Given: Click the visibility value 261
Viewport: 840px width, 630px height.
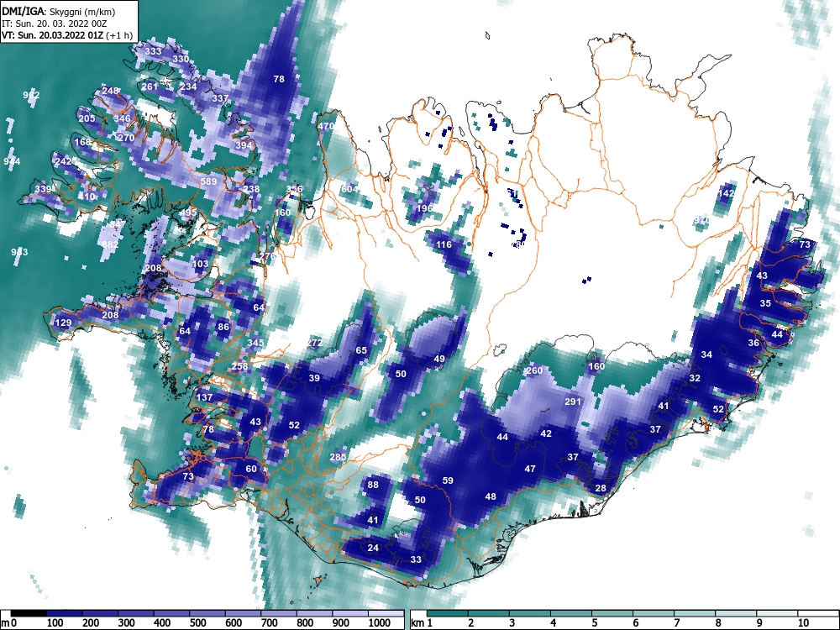Looking at the screenshot, I should click(x=150, y=87).
